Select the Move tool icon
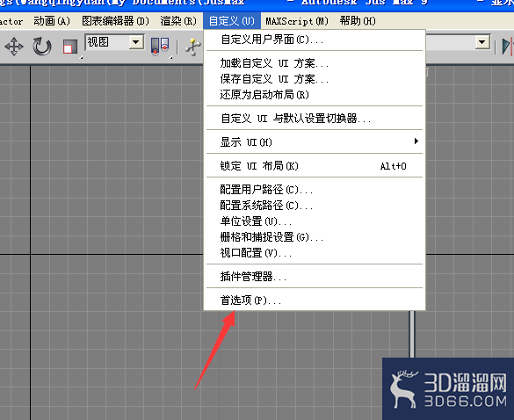This screenshot has height=420, width=514. point(14,47)
